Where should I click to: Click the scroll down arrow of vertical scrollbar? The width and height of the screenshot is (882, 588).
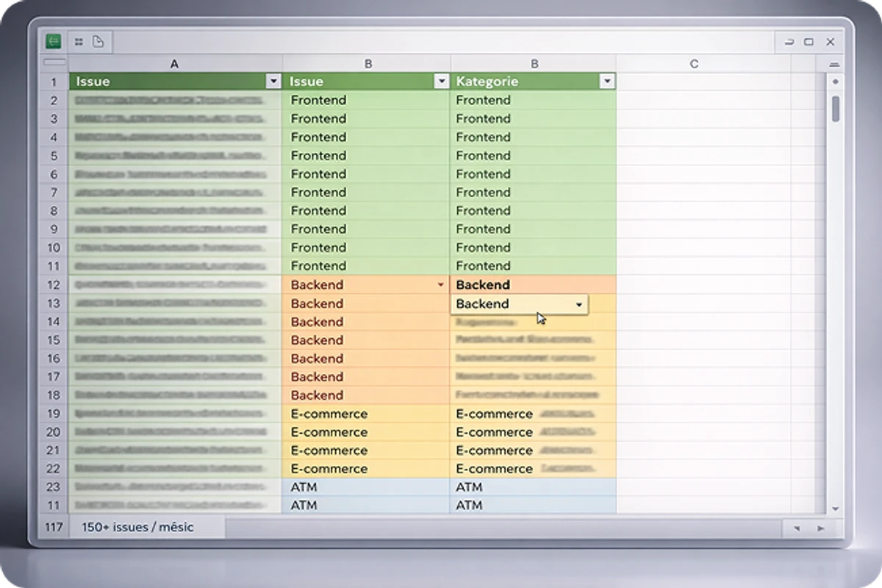click(x=835, y=509)
